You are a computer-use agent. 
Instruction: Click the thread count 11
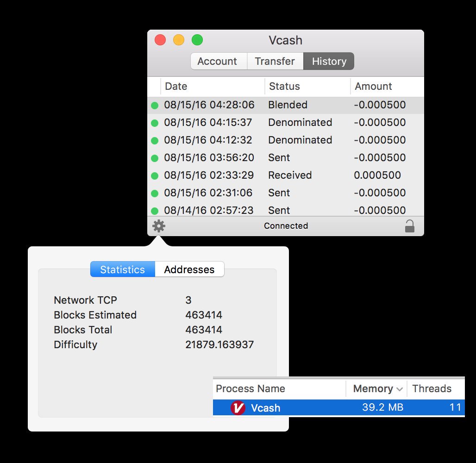tap(455, 407)
